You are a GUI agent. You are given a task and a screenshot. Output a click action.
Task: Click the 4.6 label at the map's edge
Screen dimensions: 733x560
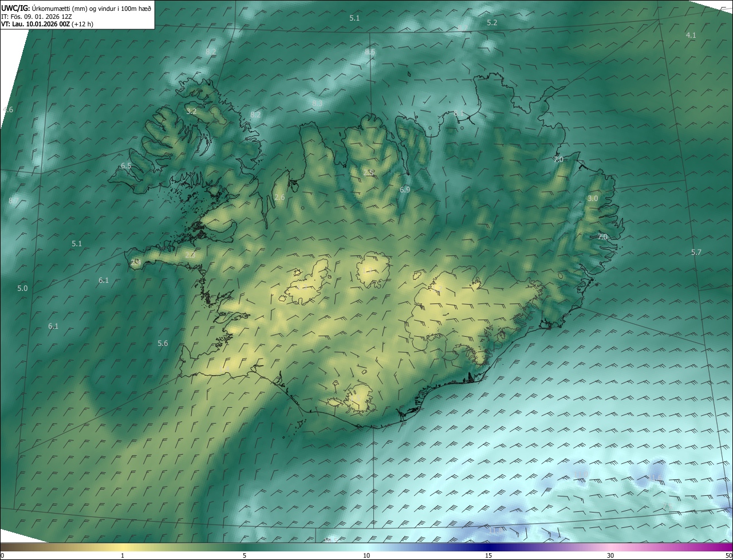click(8, 109)
